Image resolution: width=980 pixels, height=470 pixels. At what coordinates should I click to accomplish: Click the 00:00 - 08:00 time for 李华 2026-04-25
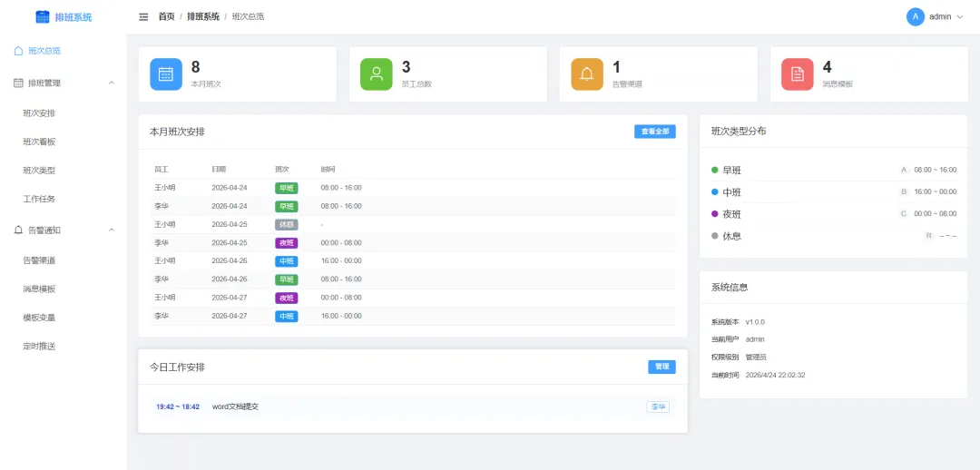(x=341, y=243)
